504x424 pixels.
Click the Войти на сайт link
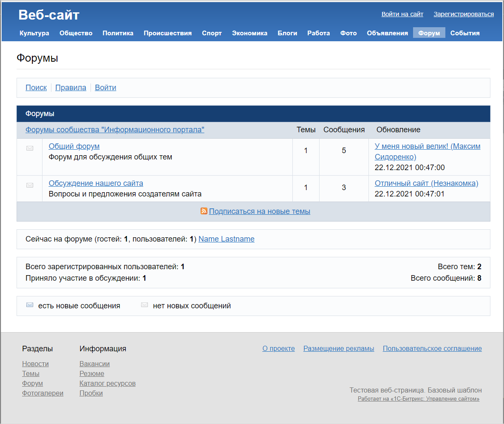(402, 14)
